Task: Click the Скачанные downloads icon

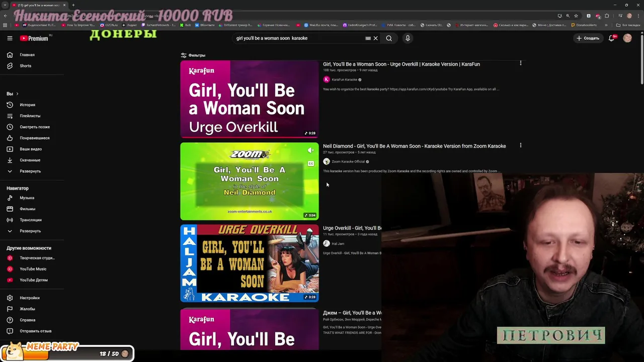Action: tap(10, 160)
